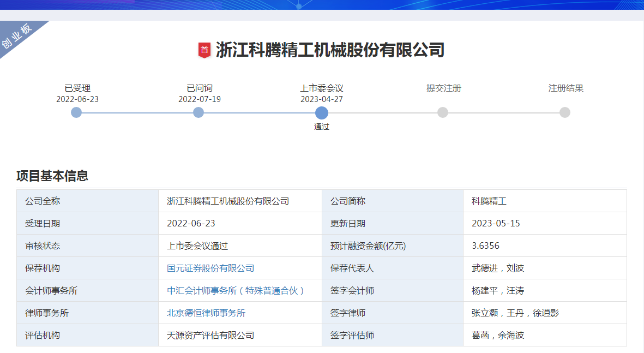Image resolution: width=644 pixels, height=353 pixels.
Task: Click the date 2023-04-27 under 上市委会议
Action: [322, 99]
